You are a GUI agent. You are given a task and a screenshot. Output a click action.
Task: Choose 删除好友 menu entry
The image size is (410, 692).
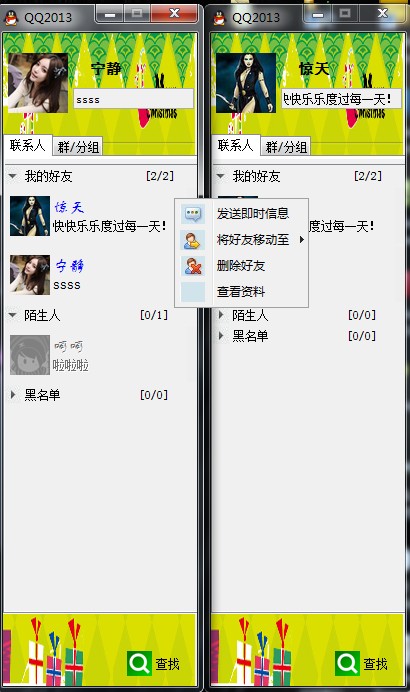pyautogui.click(x=241, y=266)
